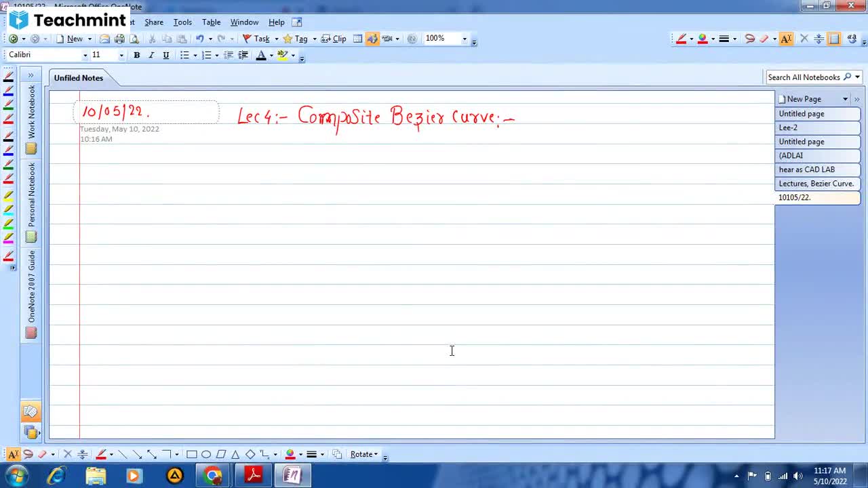
Task: Toggle italic formatting
Action: pyautogui.click(x=151, y=55)
